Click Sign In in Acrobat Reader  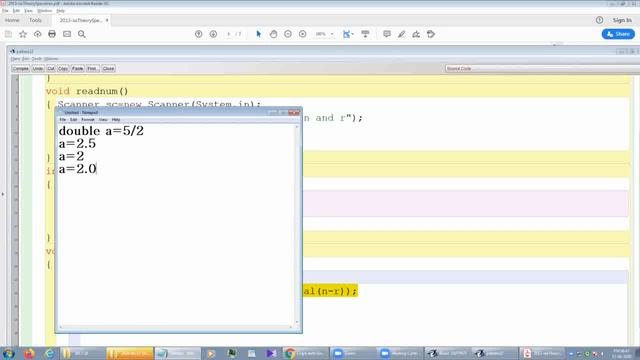pos(622,20)
